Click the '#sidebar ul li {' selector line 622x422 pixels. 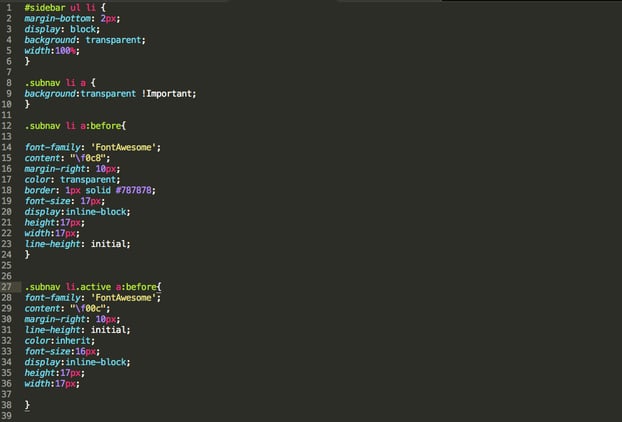(65, 8)
